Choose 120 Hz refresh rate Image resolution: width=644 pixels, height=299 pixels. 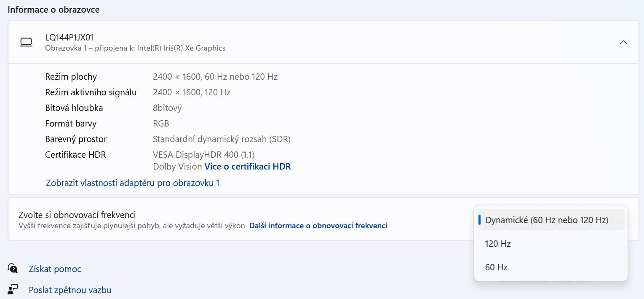[551, 243]
